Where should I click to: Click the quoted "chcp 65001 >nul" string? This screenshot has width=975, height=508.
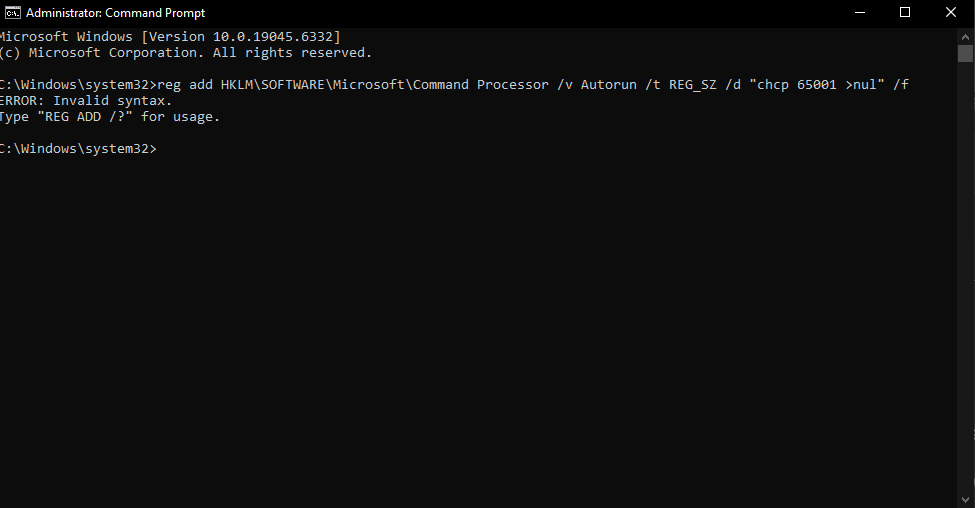(816, 85)
